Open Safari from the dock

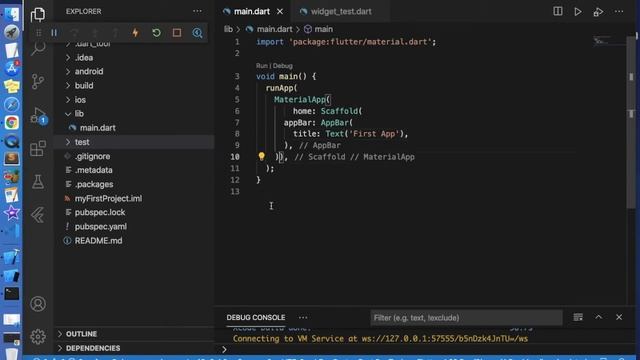(11, 104)
